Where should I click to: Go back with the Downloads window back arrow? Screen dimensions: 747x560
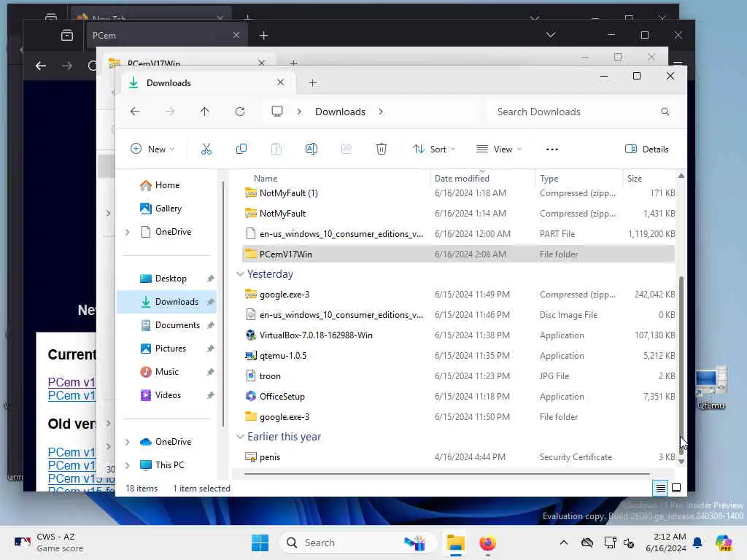tap(135, 112)
